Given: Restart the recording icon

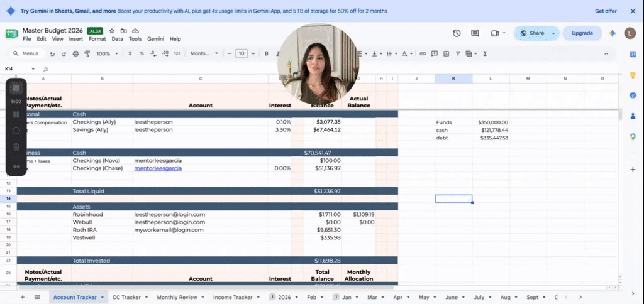Looking at the screenshot, I should click(16, 131).
